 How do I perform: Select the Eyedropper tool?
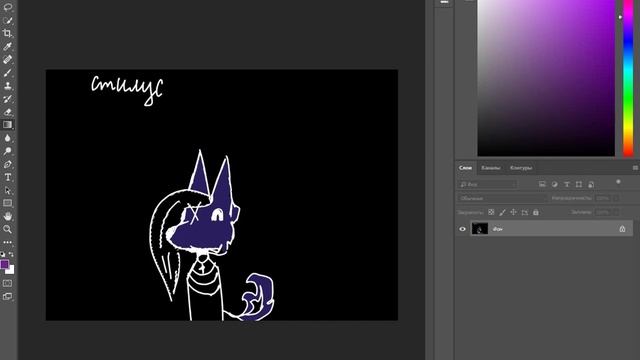(7, 47)
